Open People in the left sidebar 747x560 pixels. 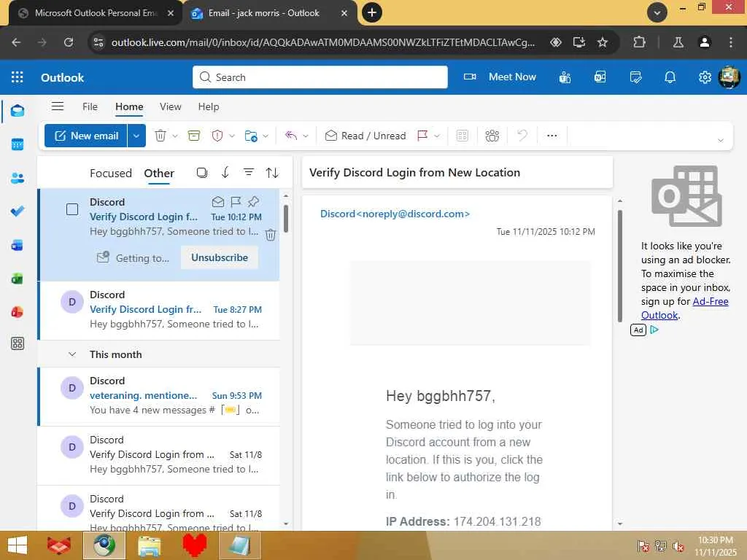click(18, 178)
